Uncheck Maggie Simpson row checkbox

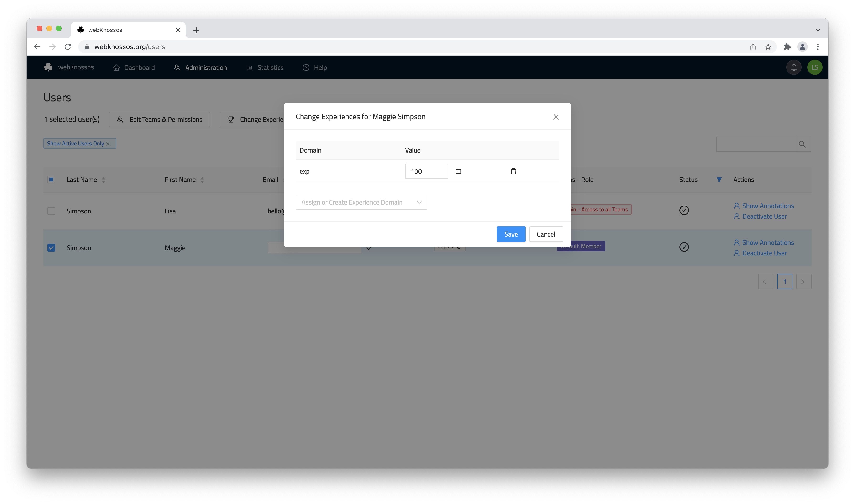point(51,247)
